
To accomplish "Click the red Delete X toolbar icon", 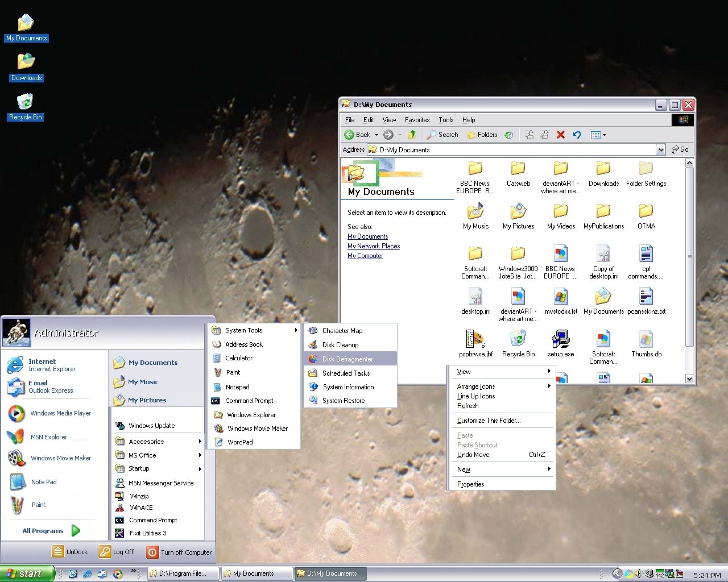I will pyautogui.click(x=561, y=135).
